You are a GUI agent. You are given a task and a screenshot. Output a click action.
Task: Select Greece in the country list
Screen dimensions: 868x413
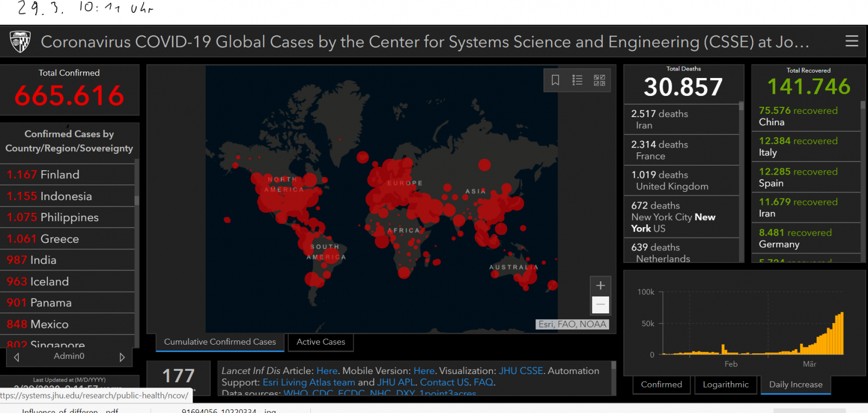pyautogui.click(x=67, y=238)
